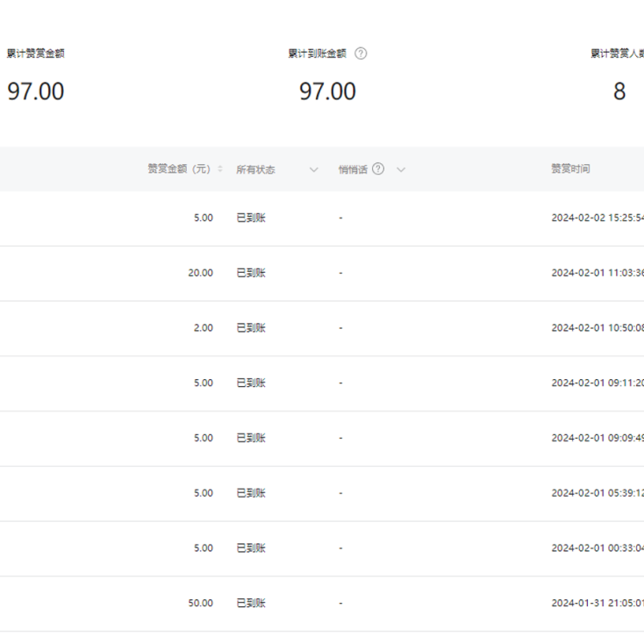Click help icon beside 累计到账金额
644x644 pixels.
pyautogui.click(x=361, y=54)
